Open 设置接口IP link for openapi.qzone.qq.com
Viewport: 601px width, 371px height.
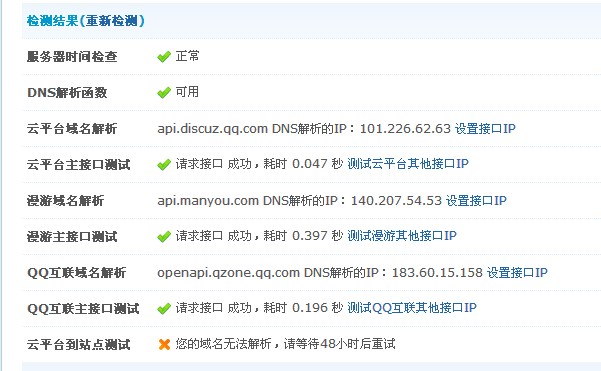517,272
